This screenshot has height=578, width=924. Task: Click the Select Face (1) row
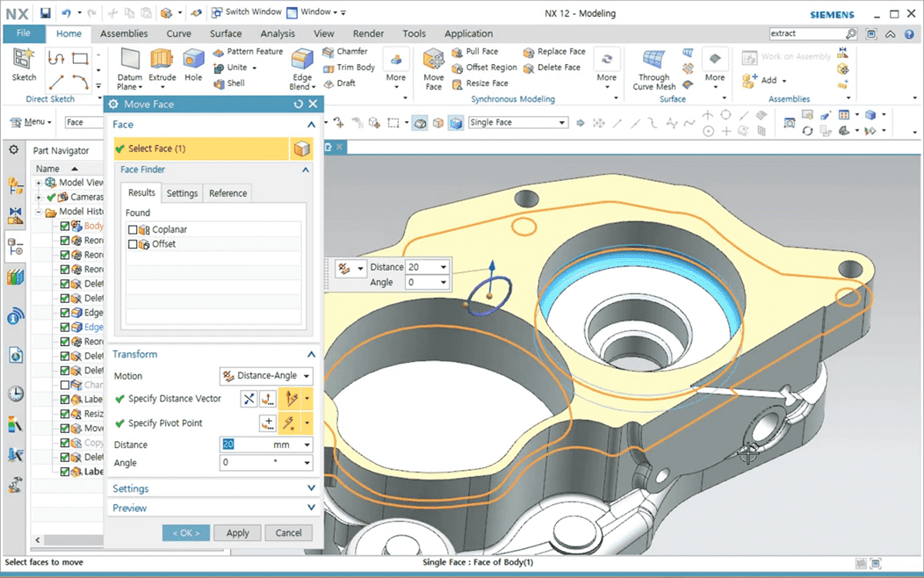click(200, 149)
